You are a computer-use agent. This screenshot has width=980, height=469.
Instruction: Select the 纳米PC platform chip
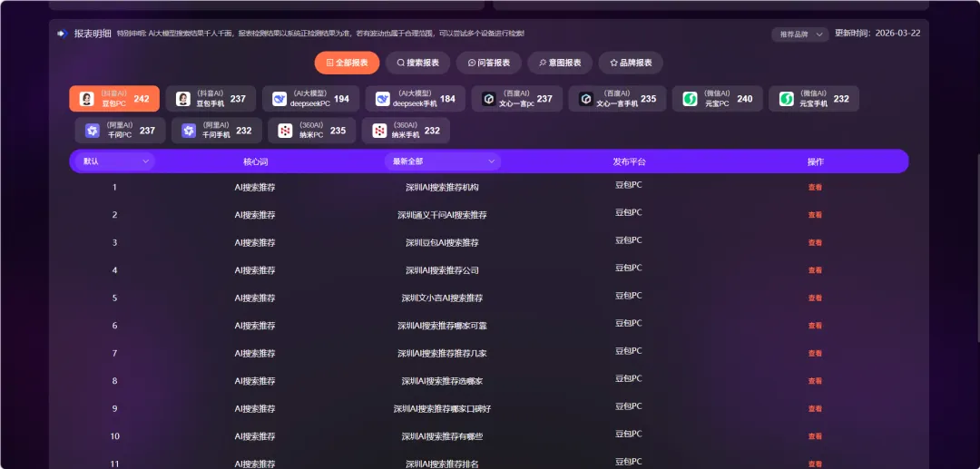[x=312, y=131]
